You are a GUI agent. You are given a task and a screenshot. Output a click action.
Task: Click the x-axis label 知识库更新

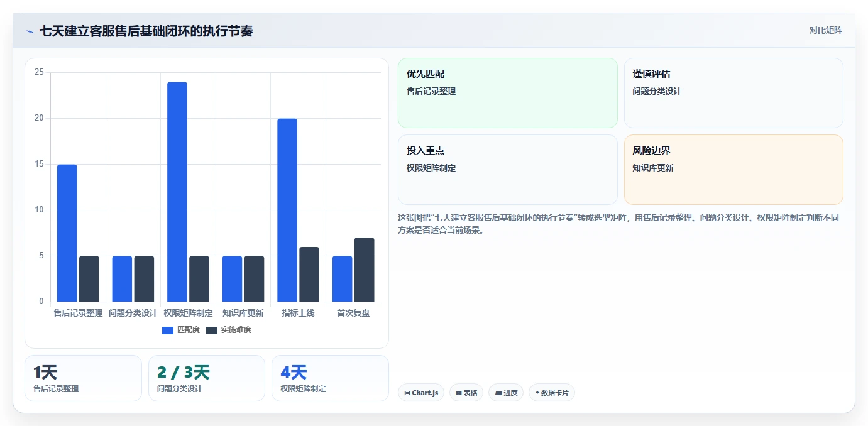point(243,313)
